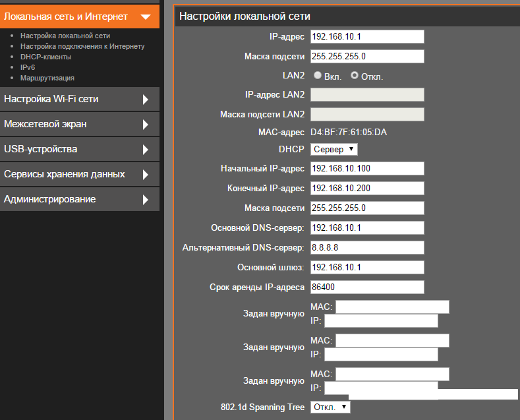Go to DHCP-клиенты page
Image resolution: width=520 pixels, height=420 pixels.
coord(45,57)
